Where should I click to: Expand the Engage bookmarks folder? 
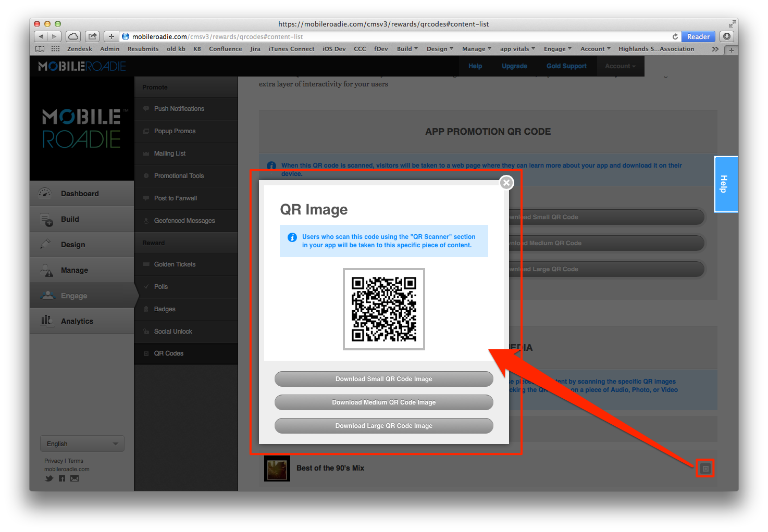[557, 49]
